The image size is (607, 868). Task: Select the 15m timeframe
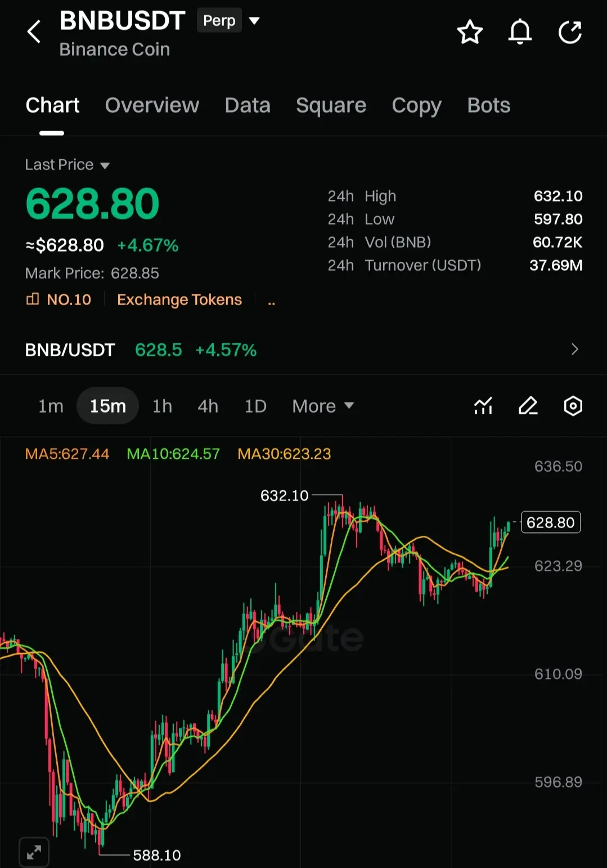click(108, 406)
